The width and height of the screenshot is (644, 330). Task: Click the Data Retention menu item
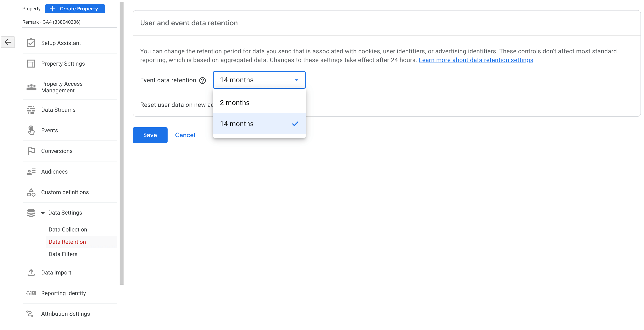pyautogui.click(x=67, y=242)
